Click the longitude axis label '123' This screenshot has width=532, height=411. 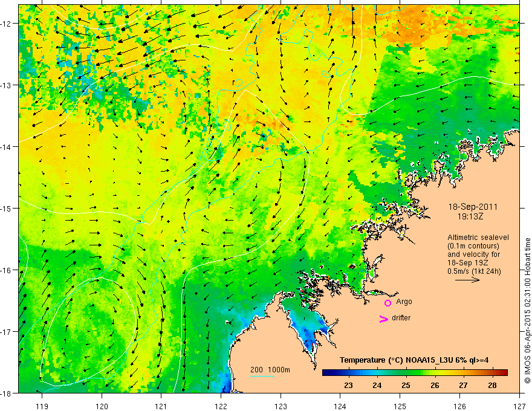click(281, 406)
